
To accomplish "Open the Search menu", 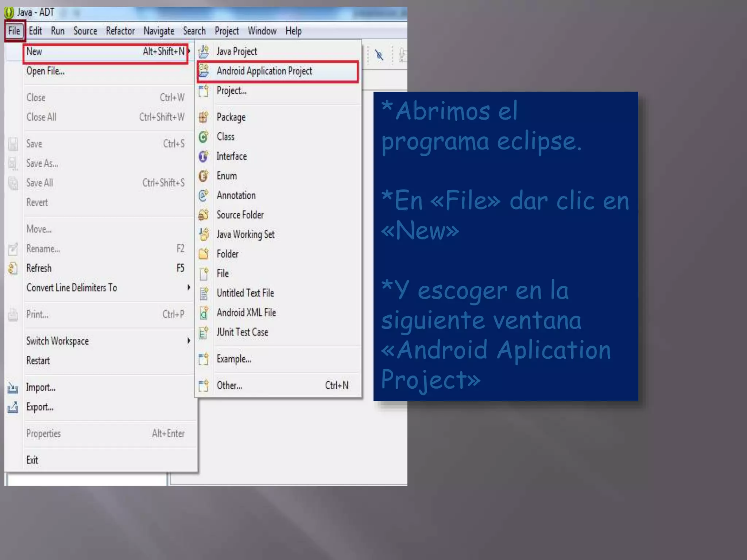I will pos(194,31).
